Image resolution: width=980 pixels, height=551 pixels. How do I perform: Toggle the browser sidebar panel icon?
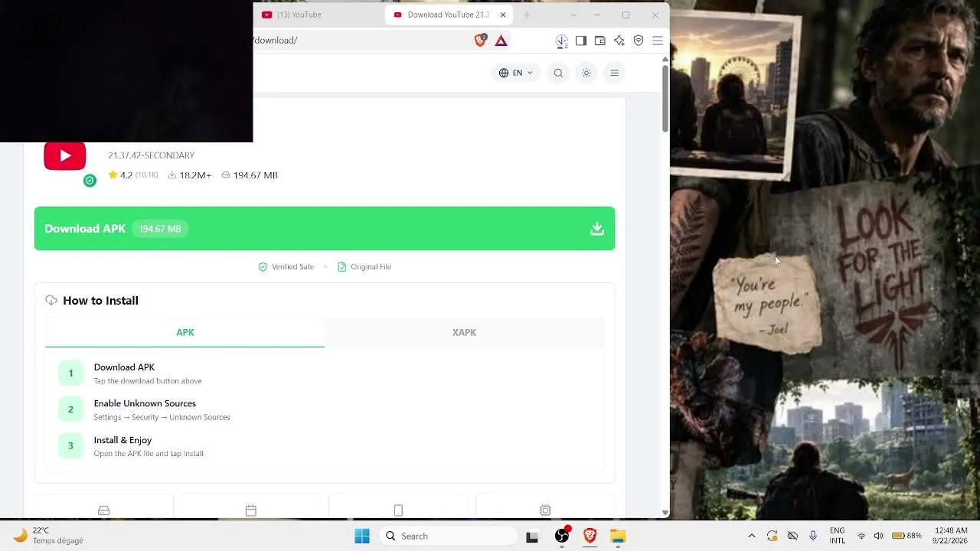(581, 41)
